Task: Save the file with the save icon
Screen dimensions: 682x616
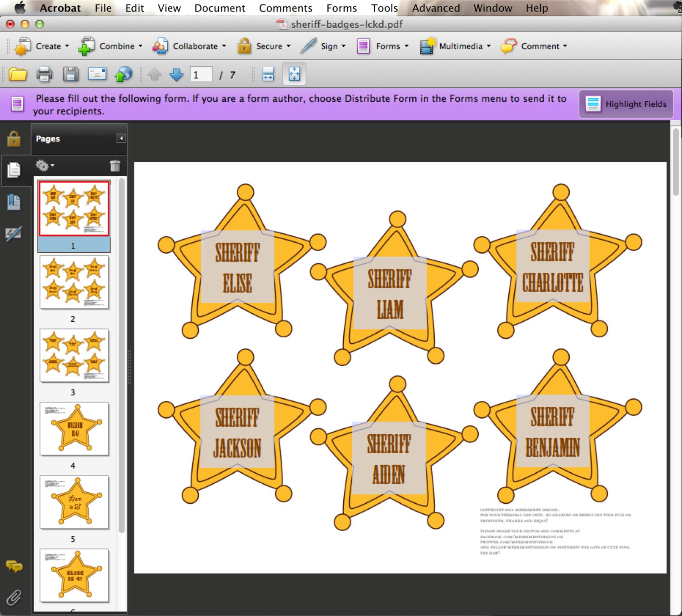Action: click(70, 74)
